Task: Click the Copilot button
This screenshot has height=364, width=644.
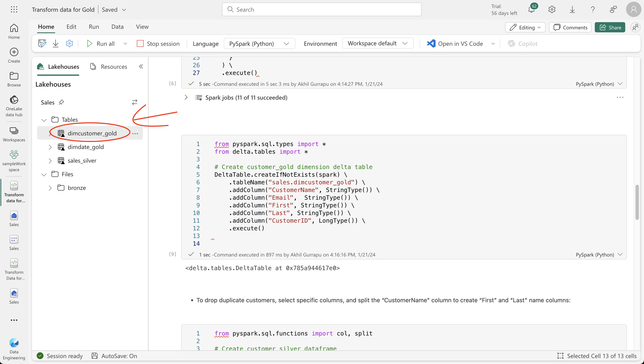Action: [x=522, y=43]
